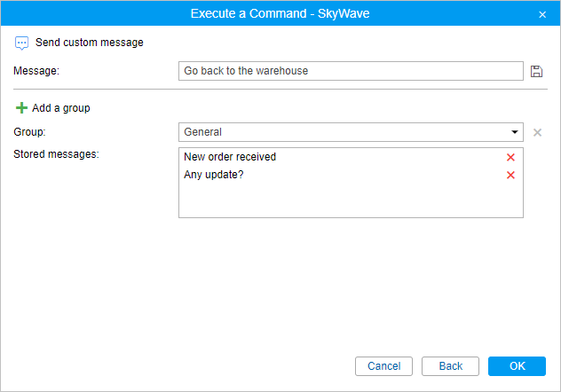Viewport: 561px width, 392px height.
Task: Remove the General group with gray X
Action: tap(537, 132)
